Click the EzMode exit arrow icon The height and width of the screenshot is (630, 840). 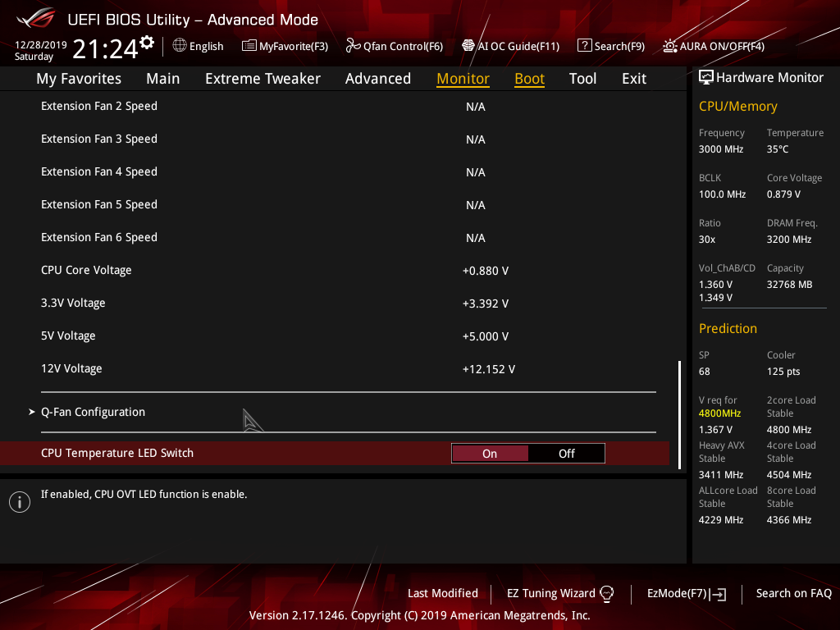(718, 594)
